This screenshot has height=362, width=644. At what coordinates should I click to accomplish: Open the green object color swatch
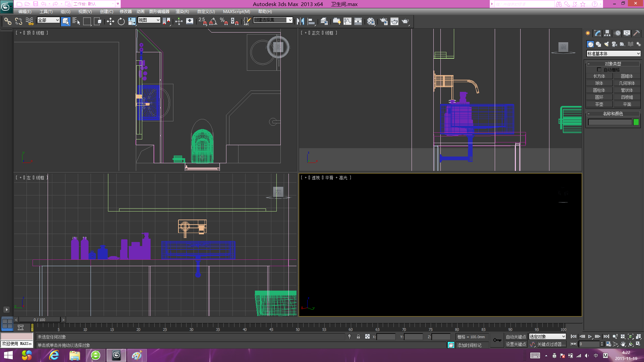click(636, 122)
